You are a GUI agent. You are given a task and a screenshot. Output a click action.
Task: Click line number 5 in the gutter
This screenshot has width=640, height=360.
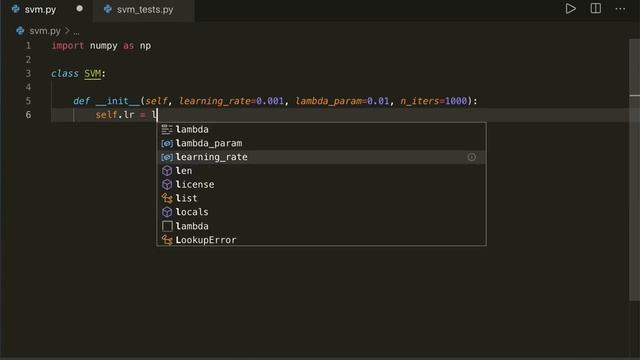tap(28, 101)
